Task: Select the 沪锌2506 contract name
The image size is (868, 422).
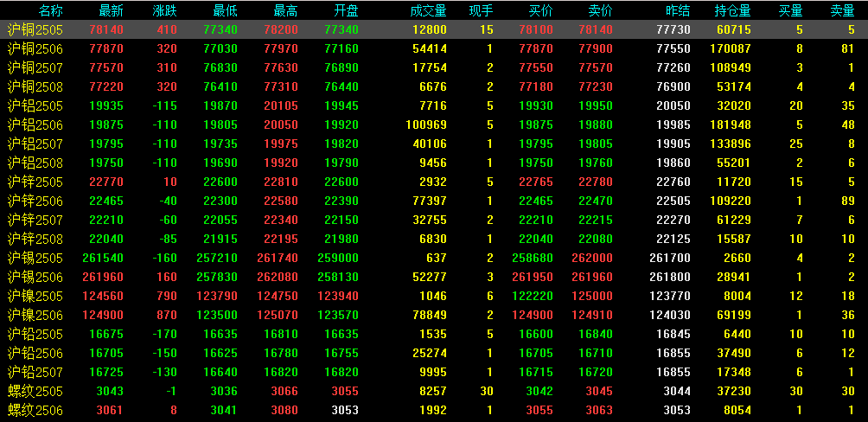Action: (x=35, y=201)
